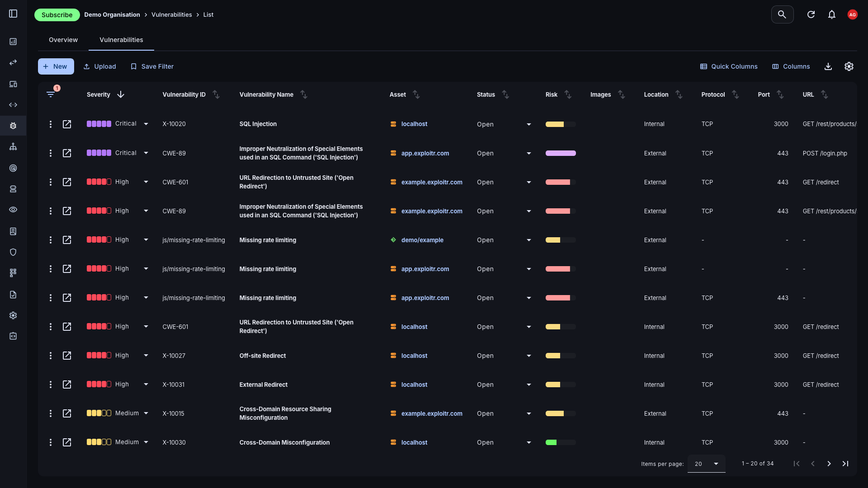Click the download export icon above the table

(x=828, y=66)
